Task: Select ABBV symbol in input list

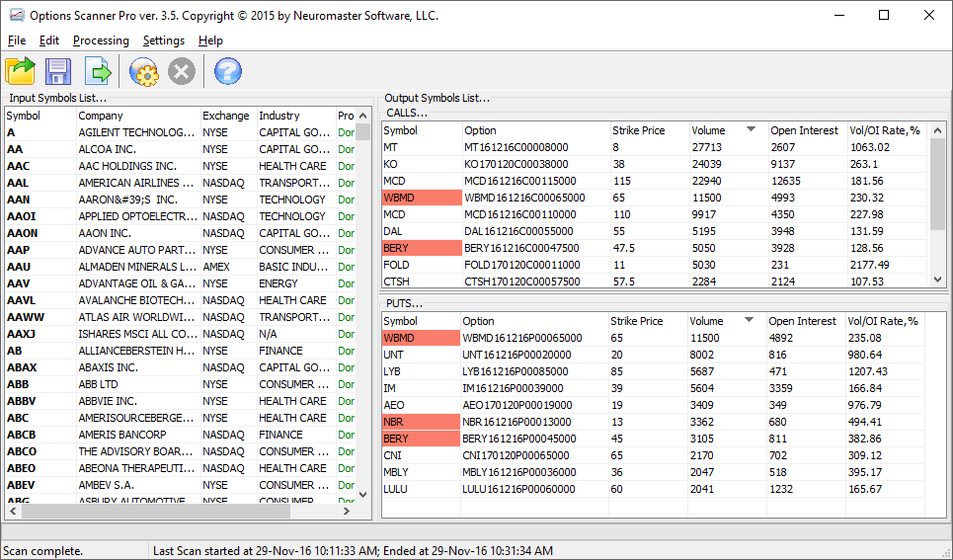Action: 22,401
